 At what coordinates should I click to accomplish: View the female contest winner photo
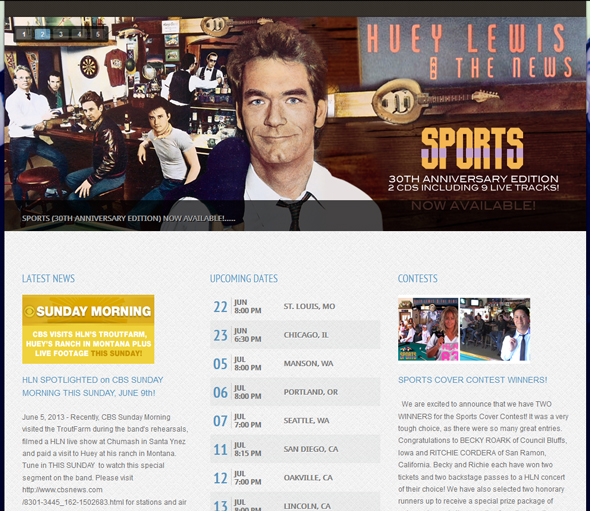click(428, 329)
